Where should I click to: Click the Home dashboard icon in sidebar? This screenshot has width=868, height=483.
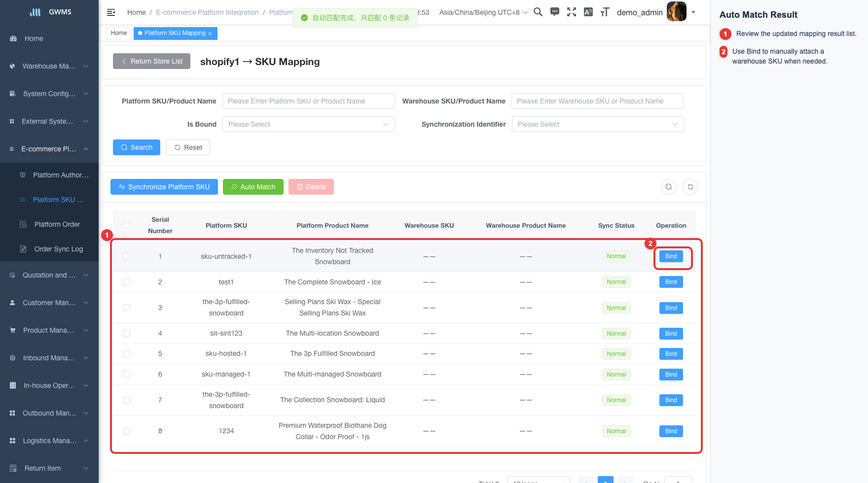tap(13, 38)
